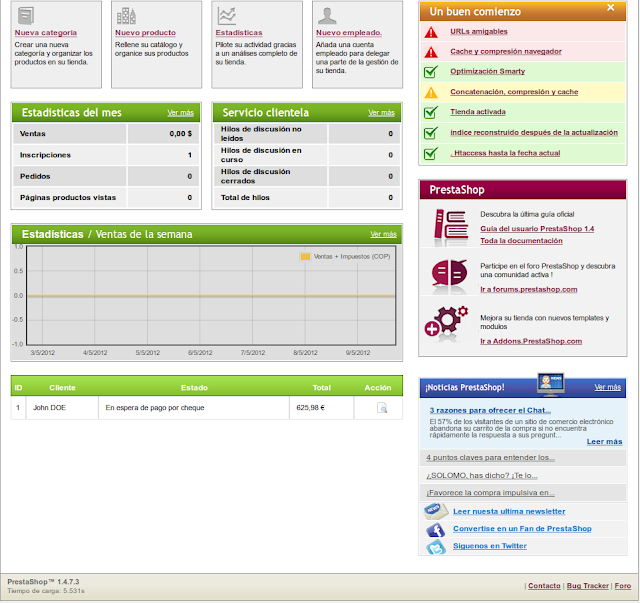Open the Estadísticas link

pyautogui.click(x=239, y=33)
